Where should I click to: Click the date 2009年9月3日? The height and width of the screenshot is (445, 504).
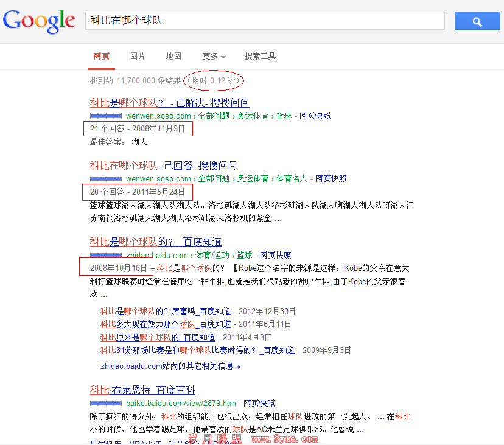pos(327,350)
